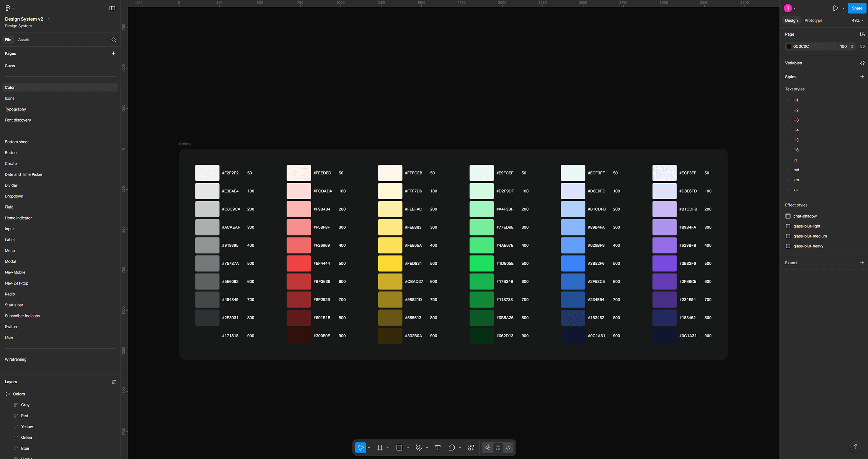
Task: Select the Pen tool
Action: click(x=419, y=448)
